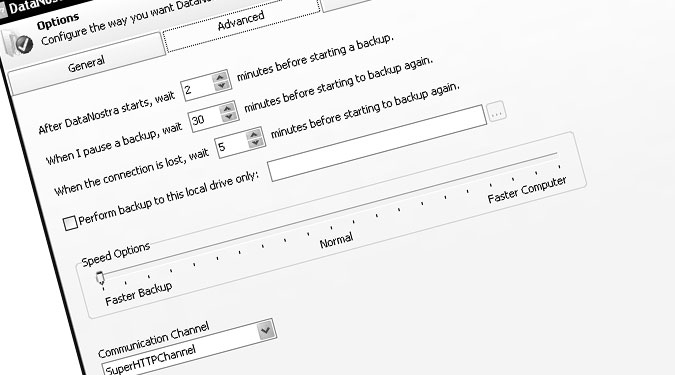Click the Speed Options slider thumb

[100, 278]
